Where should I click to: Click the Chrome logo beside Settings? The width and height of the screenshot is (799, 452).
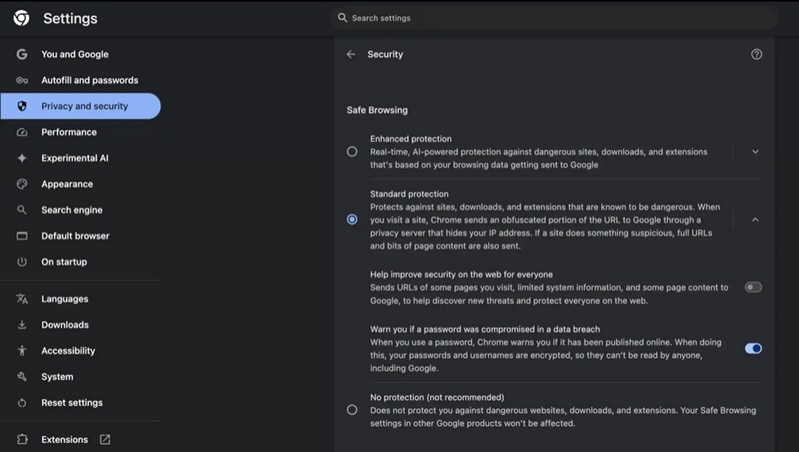pos(21,18)
